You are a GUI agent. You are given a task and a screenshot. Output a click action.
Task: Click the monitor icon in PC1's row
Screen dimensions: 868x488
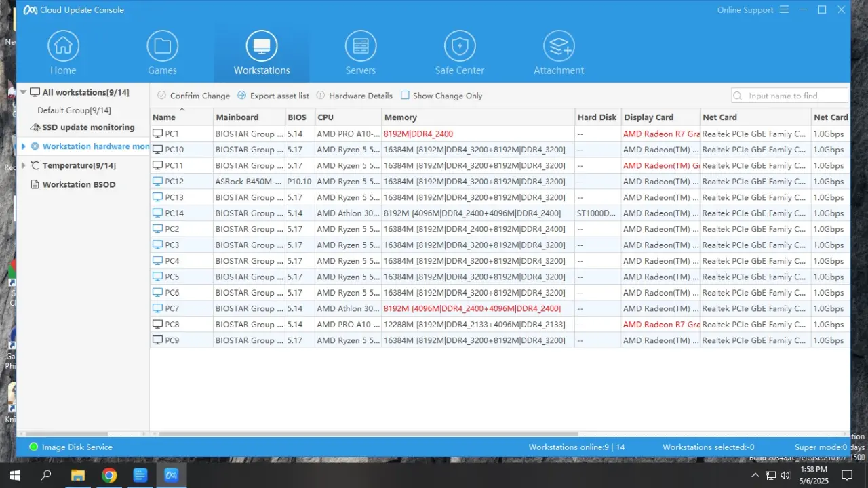(x=158, y=134)
